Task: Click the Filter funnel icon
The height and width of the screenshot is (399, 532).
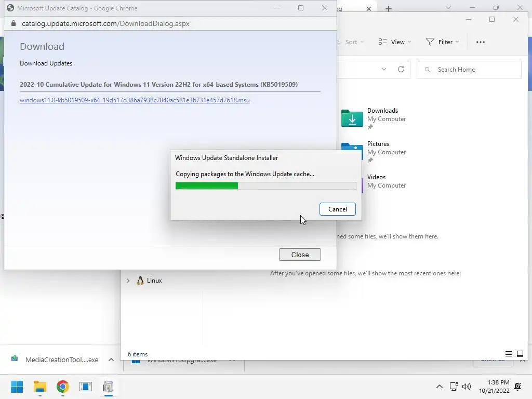Action: point(430,42)
